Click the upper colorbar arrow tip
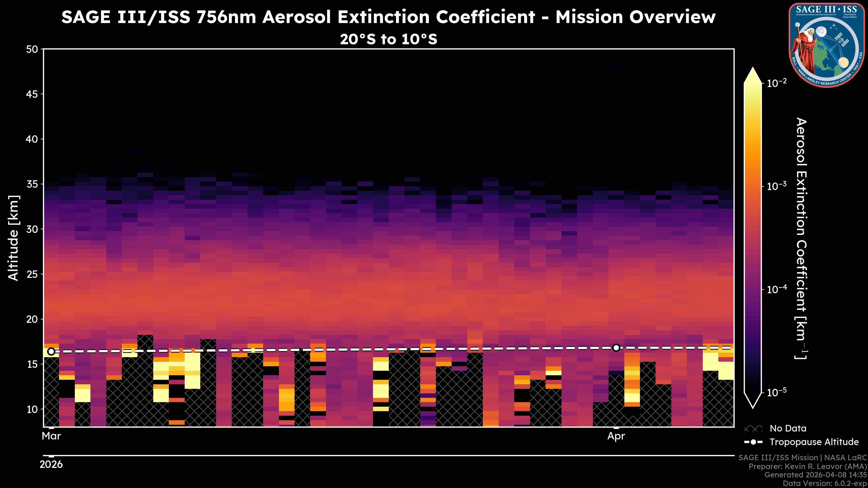The image size is (868, 488). pos(753,73)
